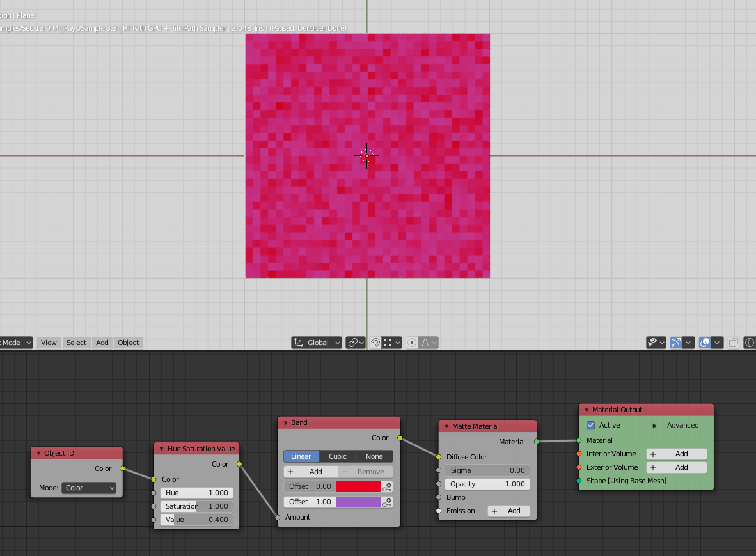
Task: Click the X-ray toggle icon
Action: [x=733, y=343]
